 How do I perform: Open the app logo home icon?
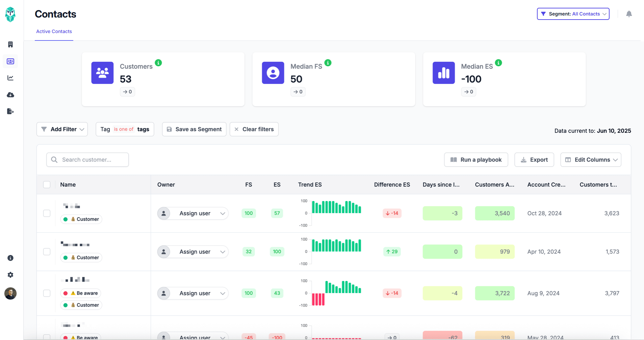[10, 15]
